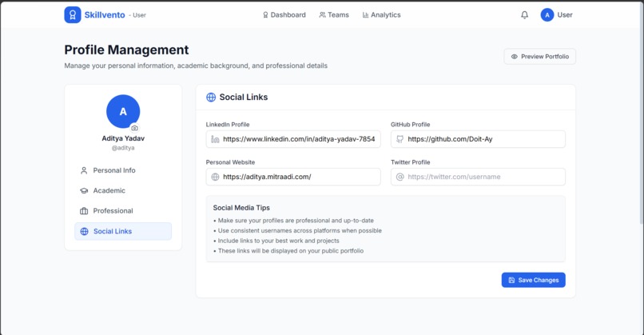Click the large Aditya Yadav avatar circle
Viewport: 644px width, 335px height.
123,111
